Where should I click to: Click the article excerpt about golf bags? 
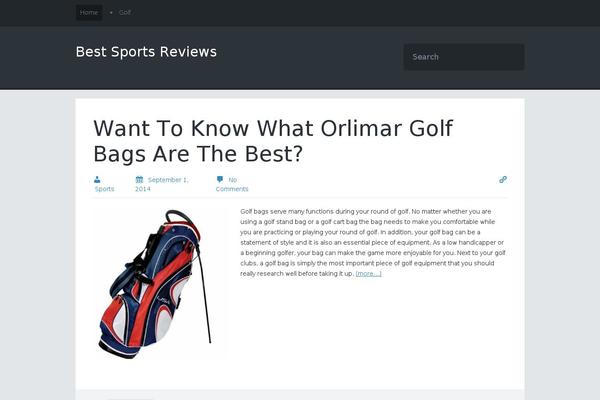(373, 242)
